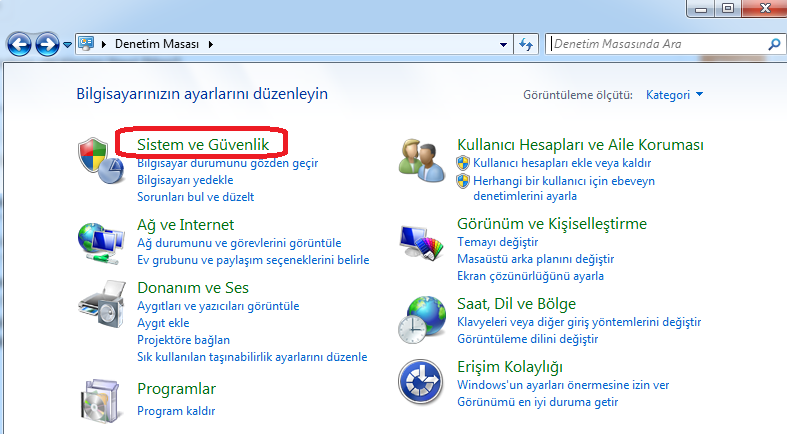Click the Görünüm ve Kişiselleştirme monitor icon
Screen dimensions: 787x434
[x=422, y=242]
